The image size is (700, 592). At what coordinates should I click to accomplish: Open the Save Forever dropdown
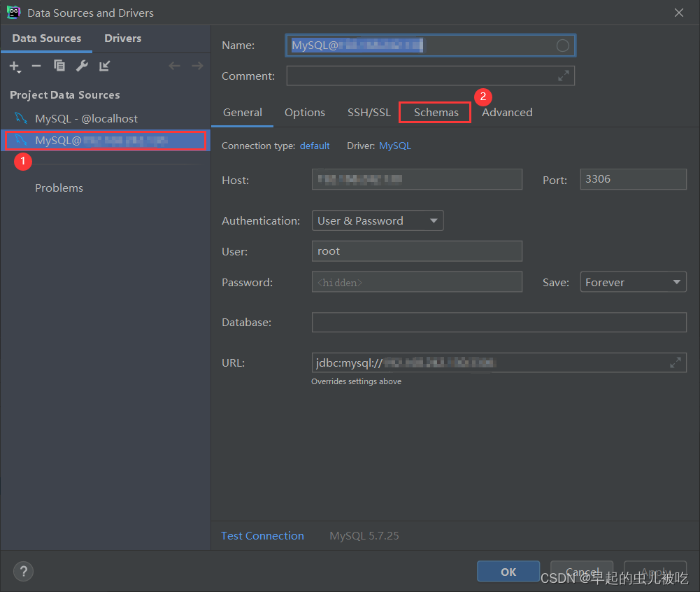pos(633,282)
